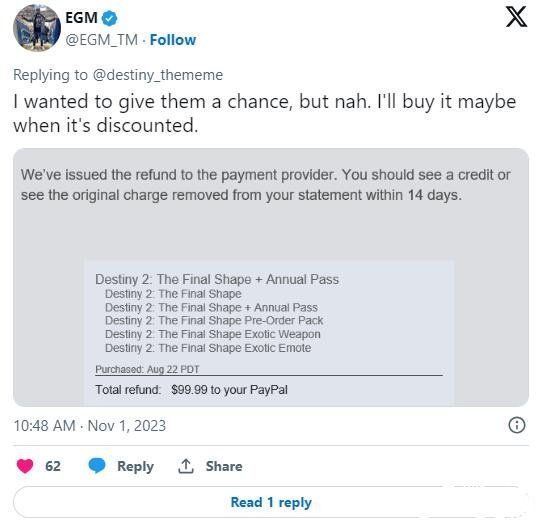Click the tweet text about discount

[265, 113]
